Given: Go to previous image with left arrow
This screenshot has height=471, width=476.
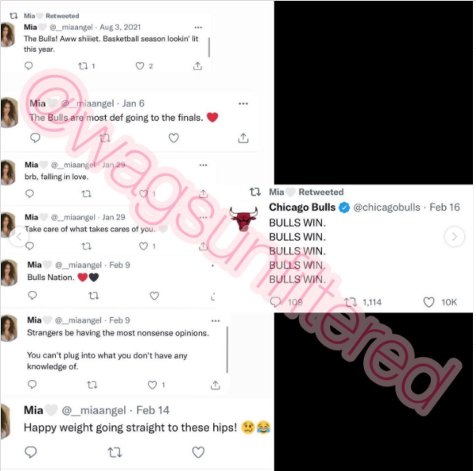Looking at the screenshot, I should 19,237.
